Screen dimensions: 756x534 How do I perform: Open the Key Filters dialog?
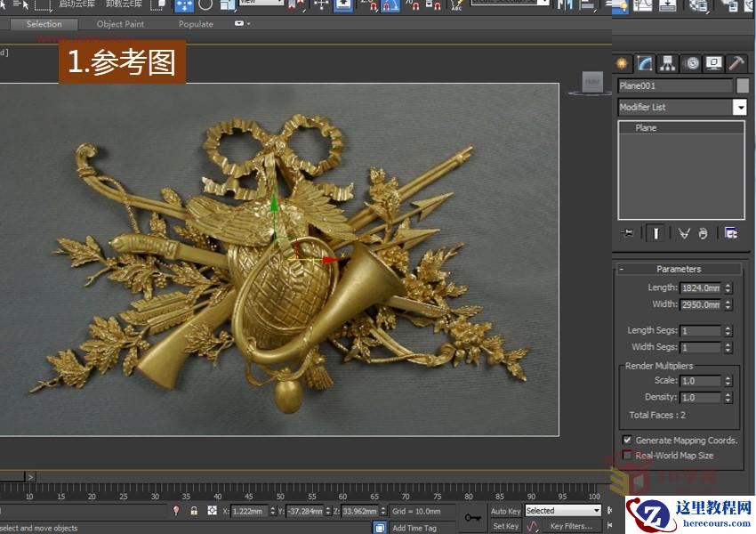573,526
